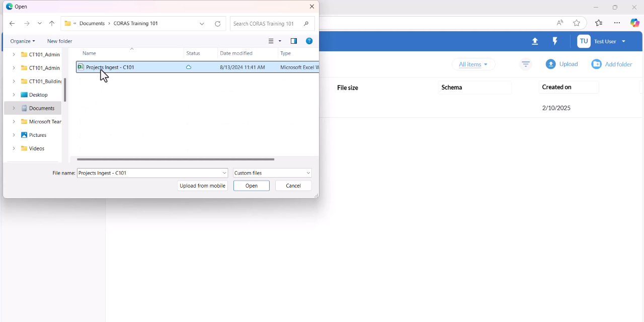Click the Search CORAS Training 101 field
Viewport: 644px width, 322px height.
coord(272,24)
